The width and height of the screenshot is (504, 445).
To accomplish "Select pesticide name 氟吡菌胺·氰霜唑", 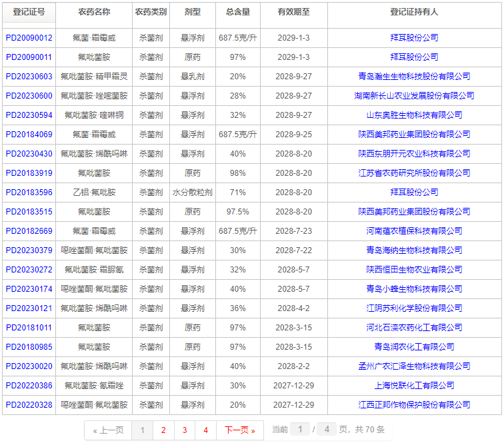I will pos(94,386).
